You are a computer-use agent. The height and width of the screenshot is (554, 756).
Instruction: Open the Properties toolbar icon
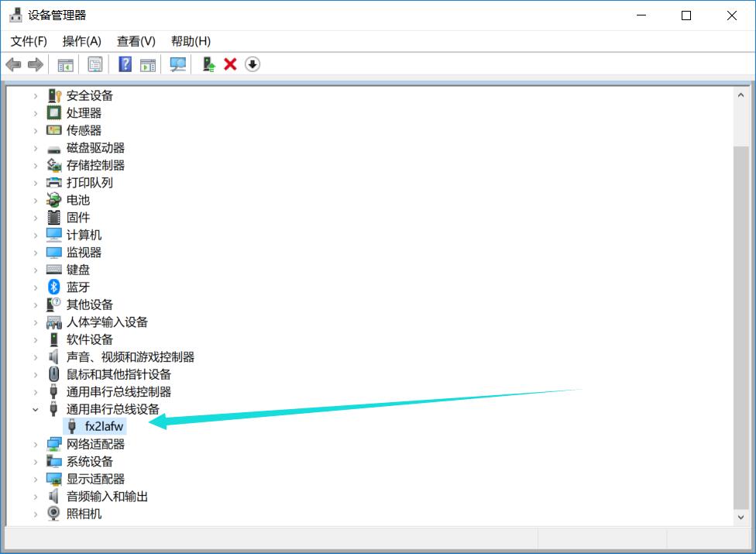[95, 64]
